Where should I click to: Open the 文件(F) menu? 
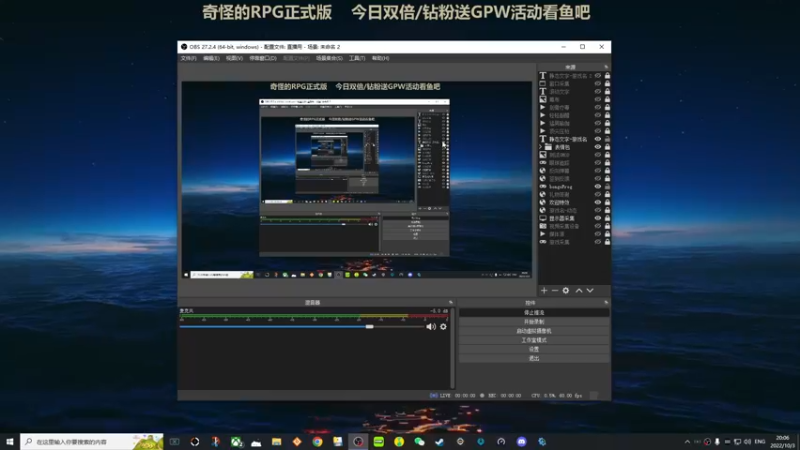tap(188, 58)
